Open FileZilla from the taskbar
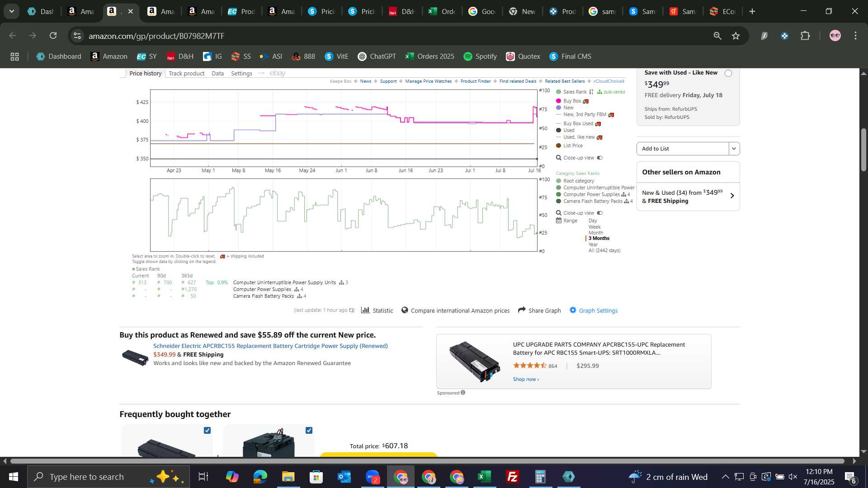 pyautogui.click(x=513, y=477)
